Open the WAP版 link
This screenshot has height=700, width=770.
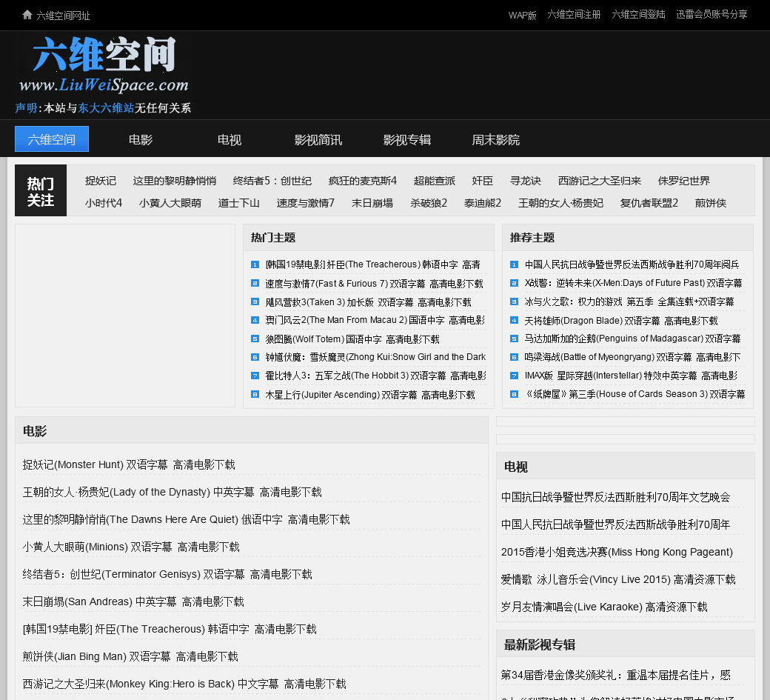coord(523,15)
